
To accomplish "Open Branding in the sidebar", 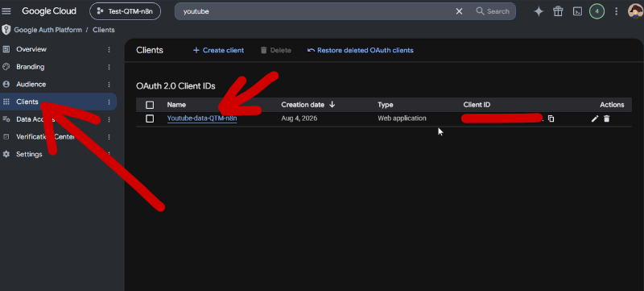I will (x=58, y=67).
